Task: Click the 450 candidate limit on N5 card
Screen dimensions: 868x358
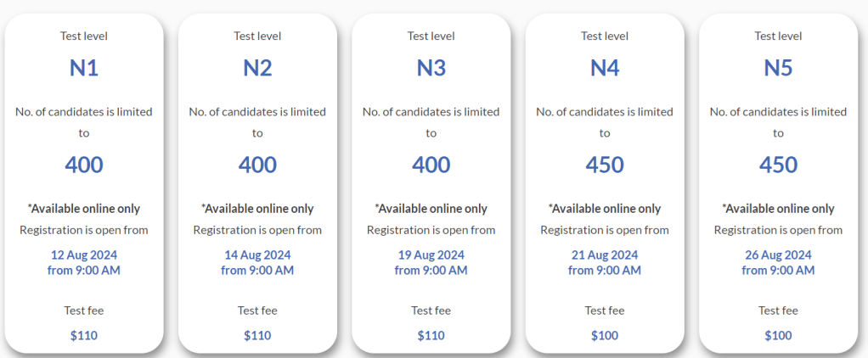Action: click(778, 165)
